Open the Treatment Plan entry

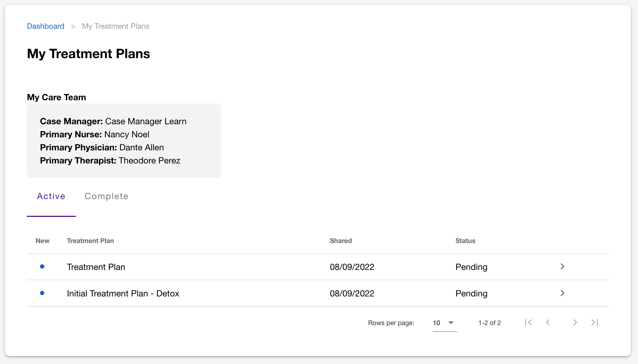click(x=96, y=267)
